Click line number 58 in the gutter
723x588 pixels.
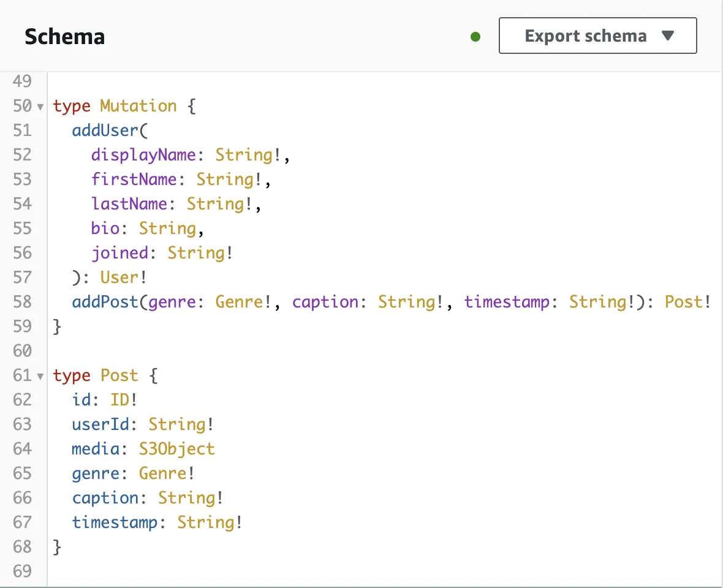(22, 302)
